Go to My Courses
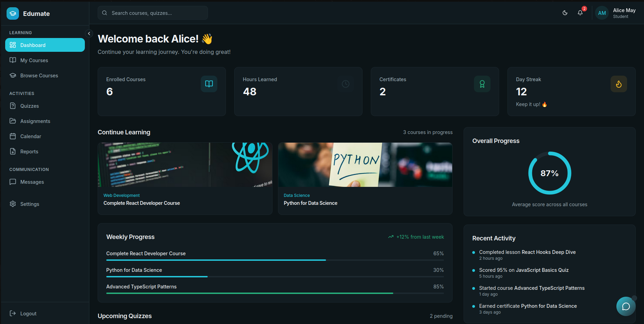The width and height of the screenshot is (644, 324). point(45,60)
